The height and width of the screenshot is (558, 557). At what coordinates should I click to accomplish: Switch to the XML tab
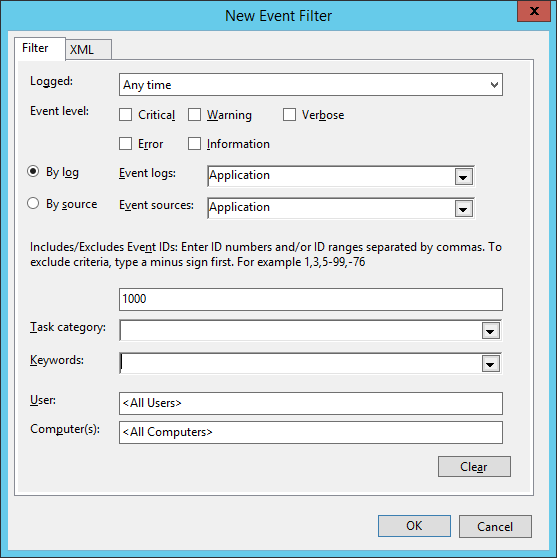[x=88, y=49]
